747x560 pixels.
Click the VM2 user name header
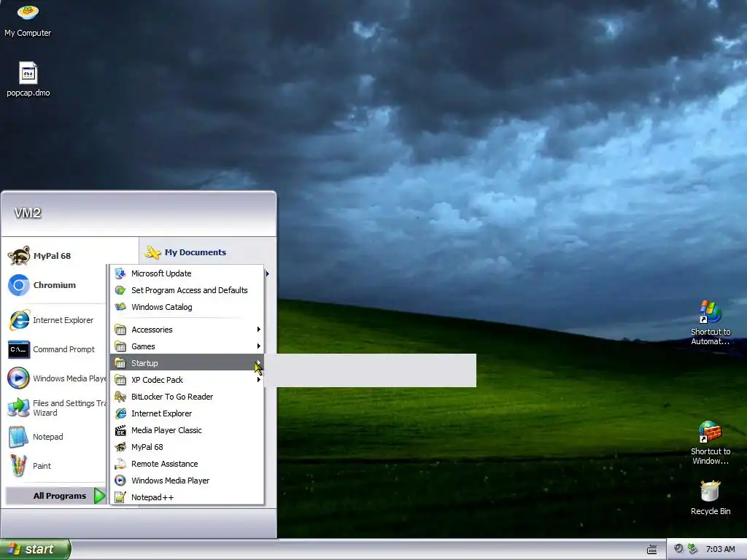28,213
